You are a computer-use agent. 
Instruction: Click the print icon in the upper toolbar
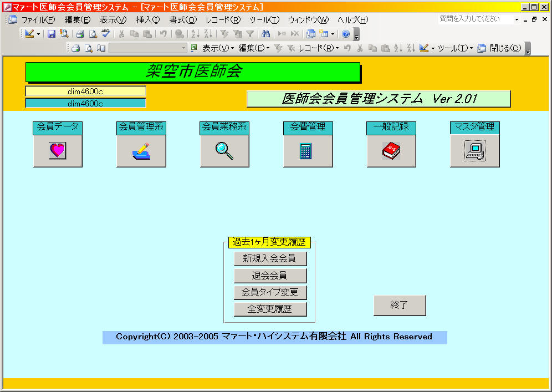[x=80, y=34]
